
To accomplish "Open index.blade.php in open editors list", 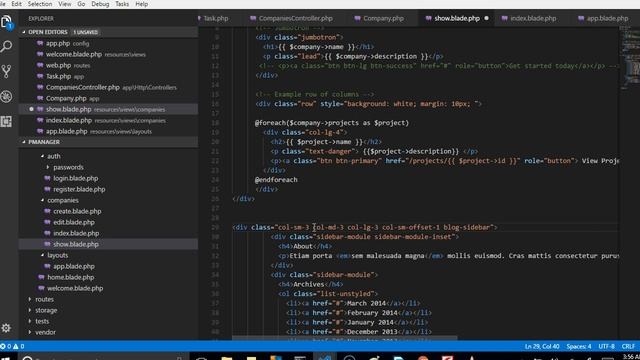I will tap(108, 120).
